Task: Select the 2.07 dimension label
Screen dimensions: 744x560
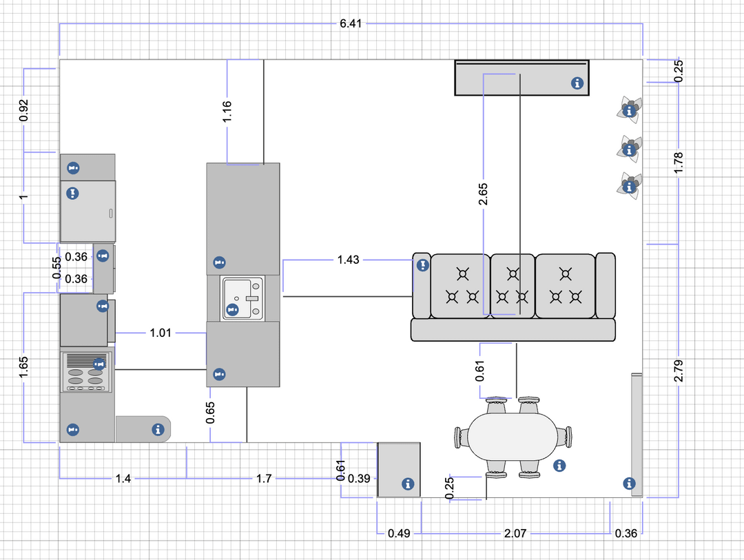Action: 515,533
